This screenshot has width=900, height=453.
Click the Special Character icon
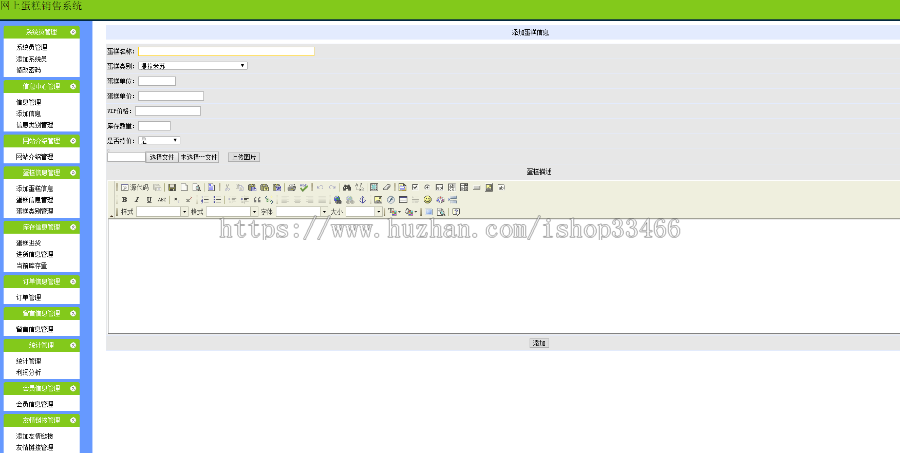pyautogui.click(x=440, y=200)
